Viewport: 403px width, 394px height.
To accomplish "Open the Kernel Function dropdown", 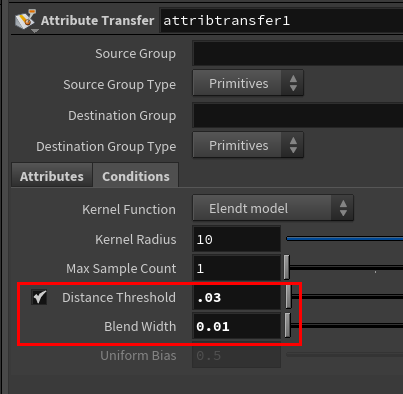I will 273,209.
